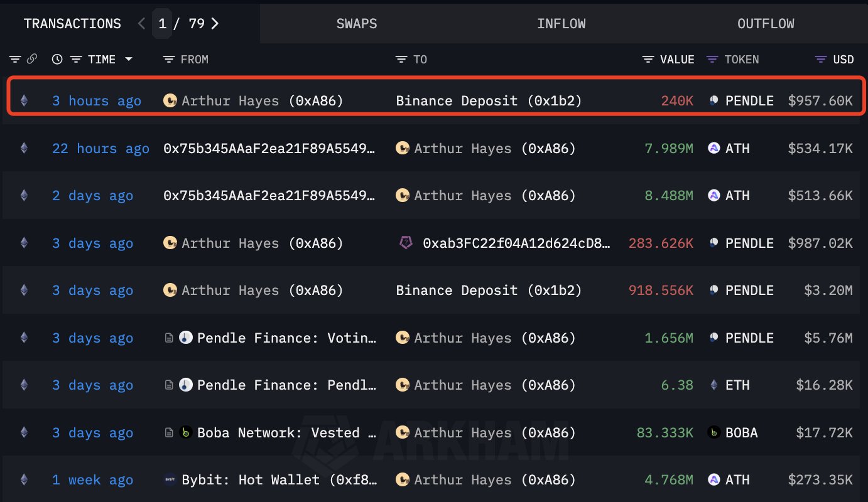Click Arthur Hayes avatar in 3 hours ago row
868x502 pixels.
170,100
